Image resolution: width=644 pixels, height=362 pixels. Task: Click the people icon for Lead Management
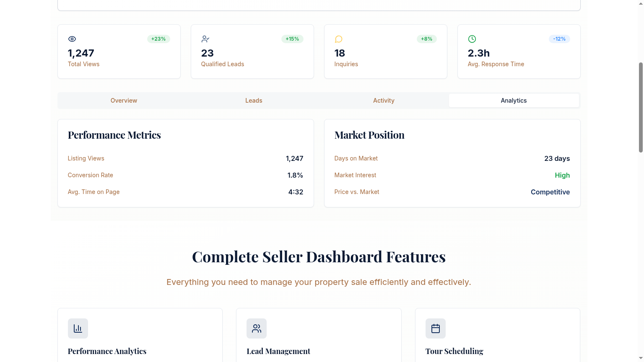point(257,328)
